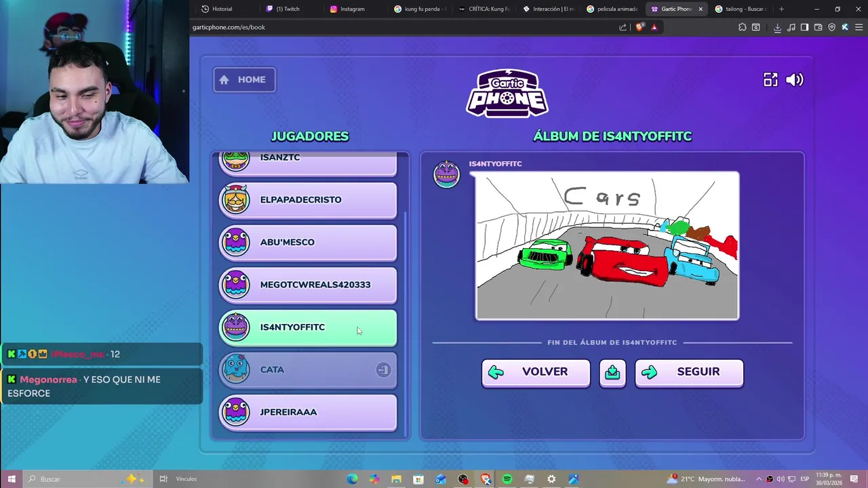This screenshot has width=868, height=488.
Task: Open Microsoft Store from the taskbar
Action: [418, 479]
